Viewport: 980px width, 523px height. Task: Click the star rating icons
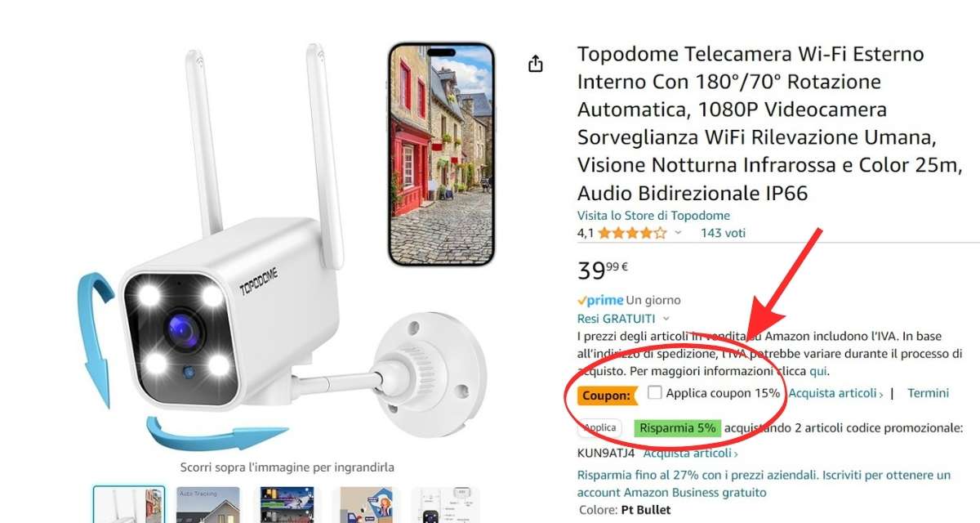(x=632, y=233)
